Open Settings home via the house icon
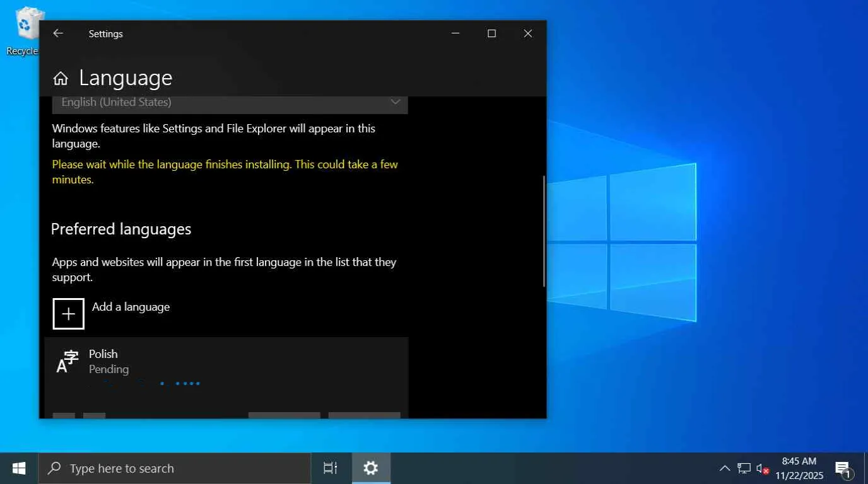This screenshot has width=868, height=484. pyautogui.click(x=61, y=78)
